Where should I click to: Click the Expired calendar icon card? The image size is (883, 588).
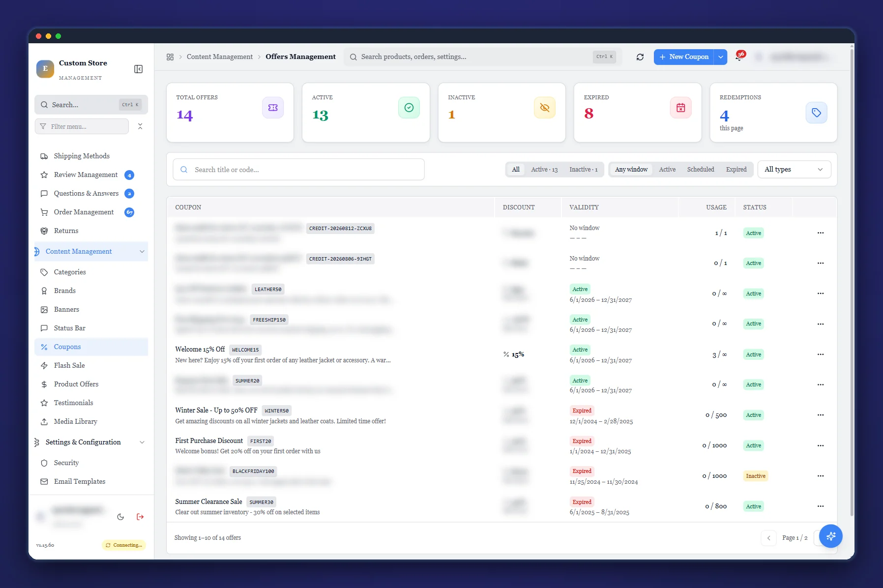pos(681,108)
